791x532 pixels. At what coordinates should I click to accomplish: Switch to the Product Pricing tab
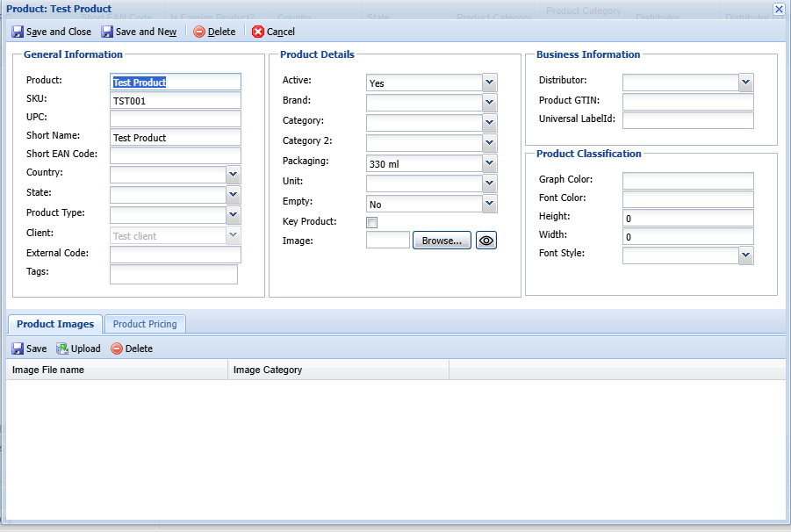pyautogui.click(x=145, y=324)
